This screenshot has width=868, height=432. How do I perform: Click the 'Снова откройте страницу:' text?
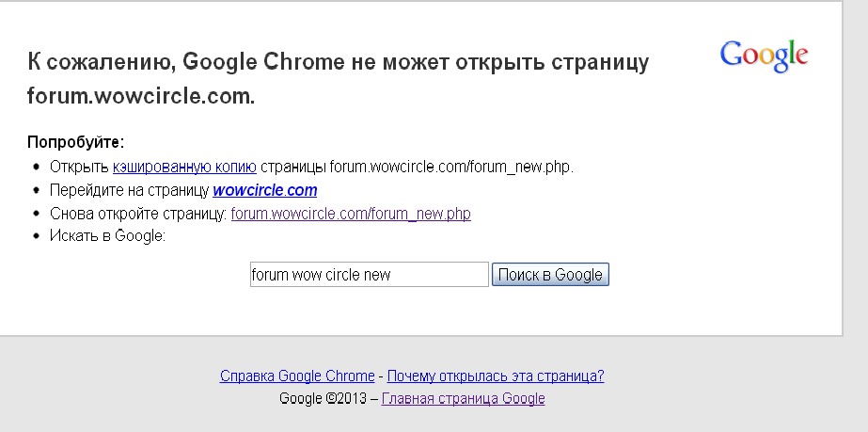[138, 214]
